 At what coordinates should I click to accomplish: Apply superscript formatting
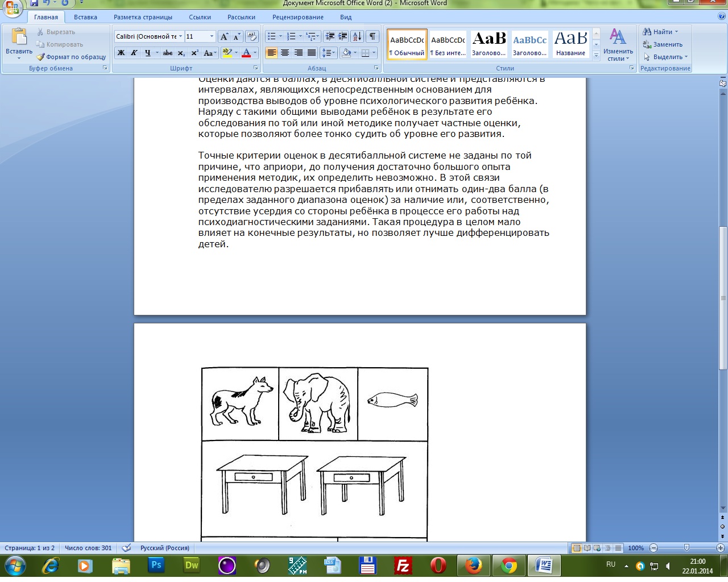(x=195, y=53)
